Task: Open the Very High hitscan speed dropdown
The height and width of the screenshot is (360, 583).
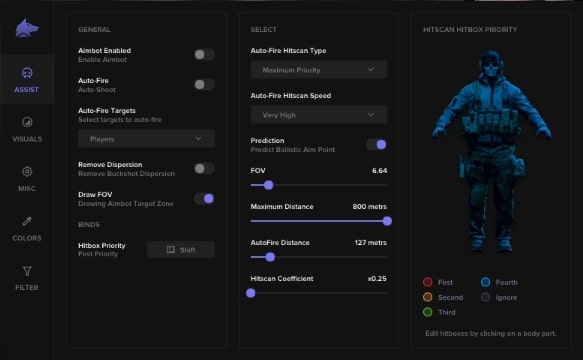Action: [x=319, y=115]
